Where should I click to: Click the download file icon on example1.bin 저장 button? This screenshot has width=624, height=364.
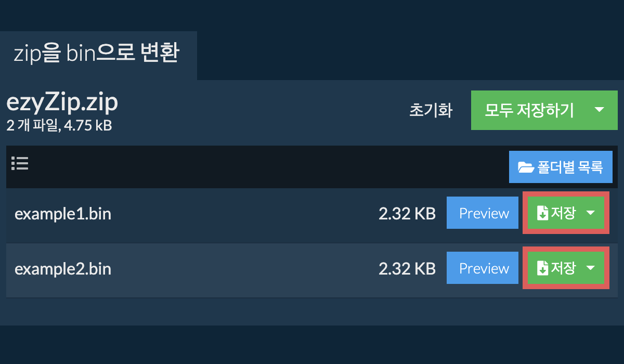tap(542, 213)
